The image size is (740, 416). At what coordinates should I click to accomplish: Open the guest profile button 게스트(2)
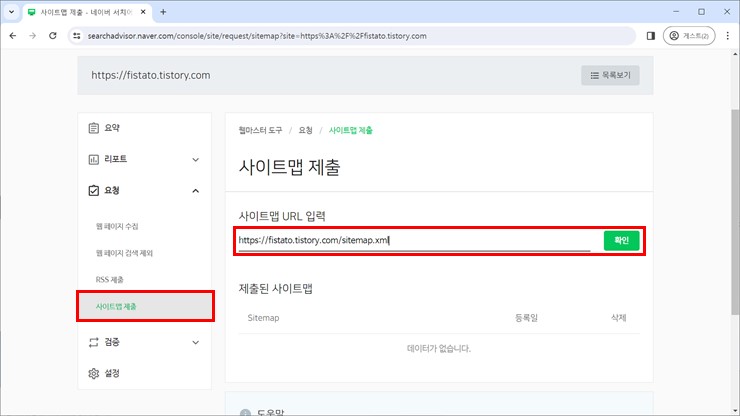(689, 36)
